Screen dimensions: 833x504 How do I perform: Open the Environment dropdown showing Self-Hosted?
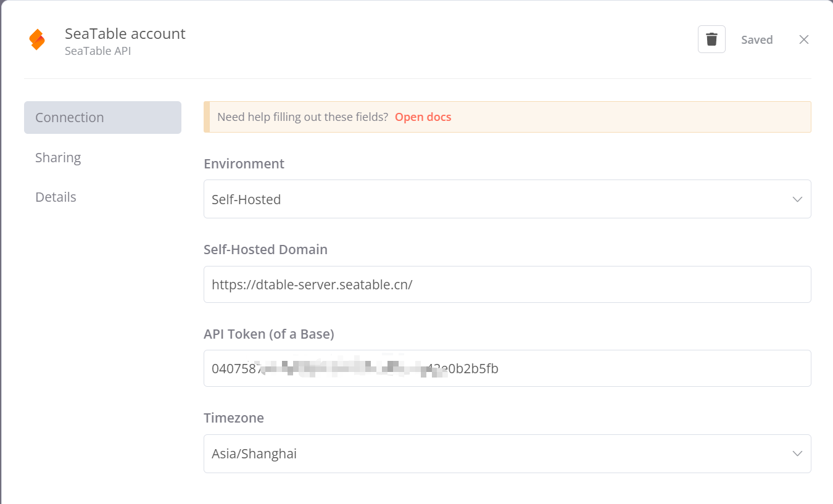click(x=507, y=199)
